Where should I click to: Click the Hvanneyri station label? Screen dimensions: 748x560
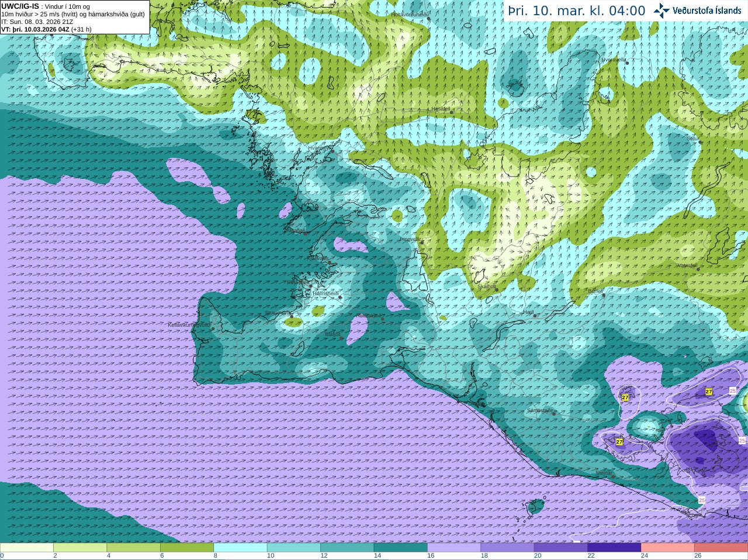click(320, 148)
